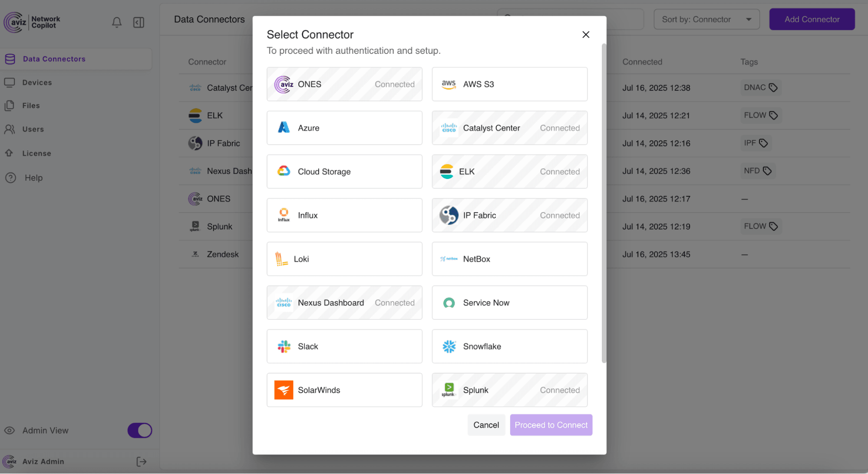Open the Users section

coord(33,129)
